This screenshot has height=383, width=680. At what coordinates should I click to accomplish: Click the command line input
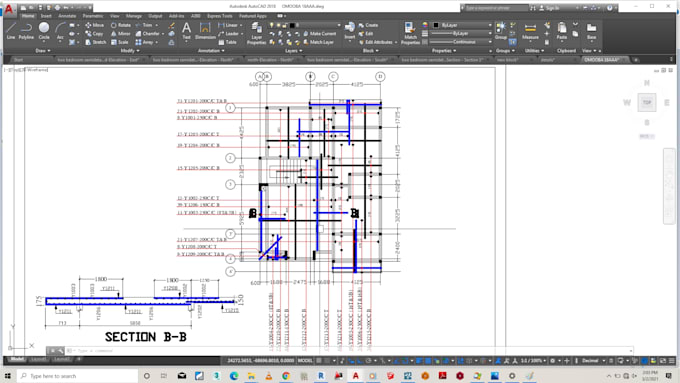pos(351,350)
